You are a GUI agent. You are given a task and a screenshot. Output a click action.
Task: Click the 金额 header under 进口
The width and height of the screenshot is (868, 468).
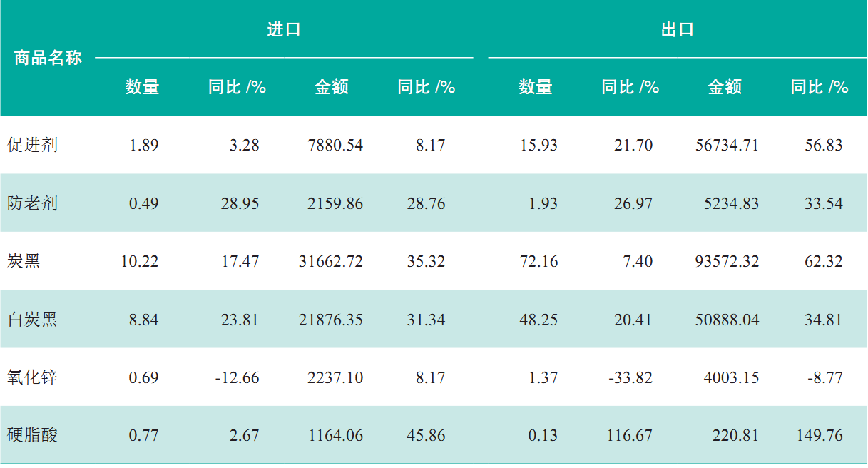pyautogui.click(x=332, y=87)
